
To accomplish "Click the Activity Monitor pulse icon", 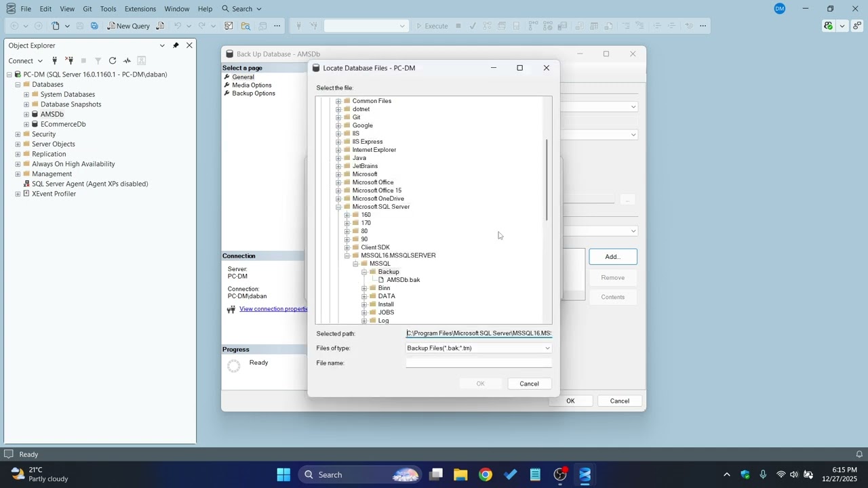I will [x=127, y=60].
